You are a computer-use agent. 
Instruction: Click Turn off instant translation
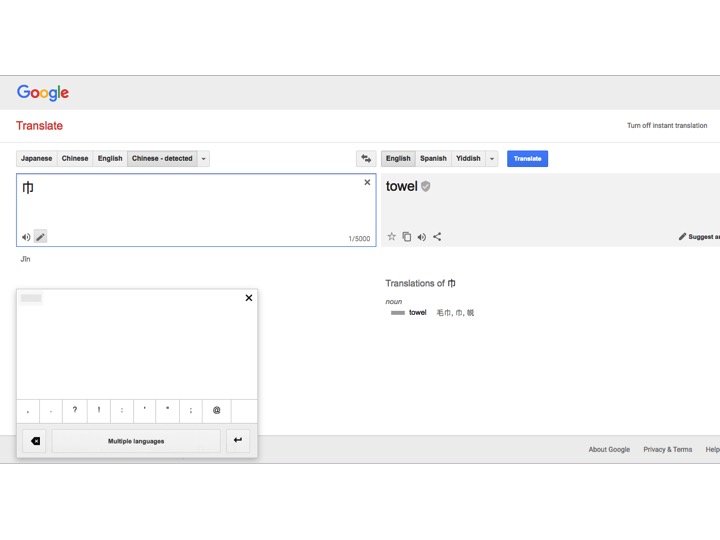tap(667, 125)
